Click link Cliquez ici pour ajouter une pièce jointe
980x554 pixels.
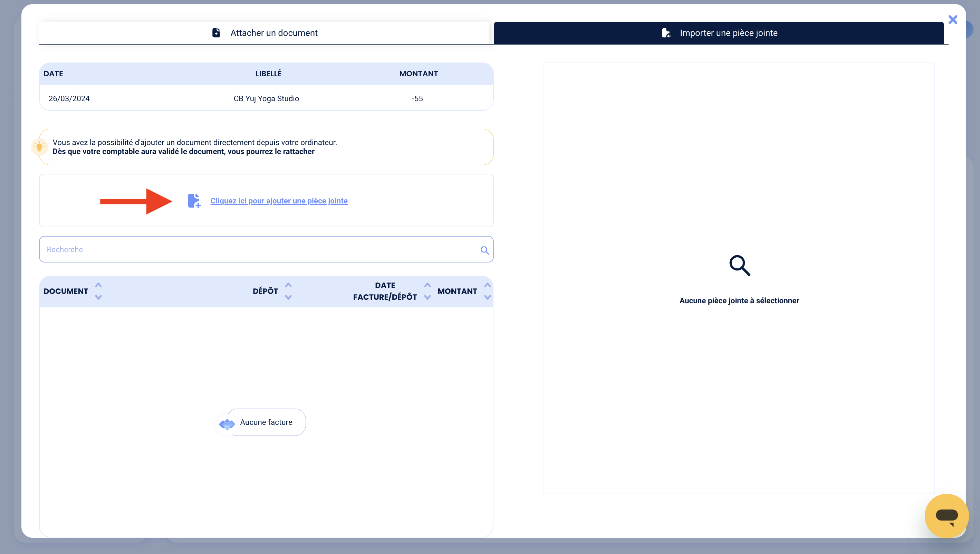click(x=279, y=201)
